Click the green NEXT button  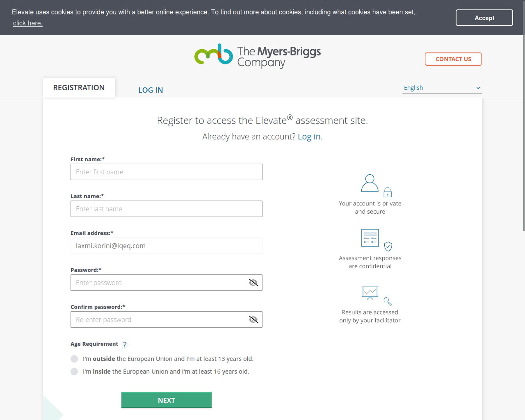(x=167, y=400)
